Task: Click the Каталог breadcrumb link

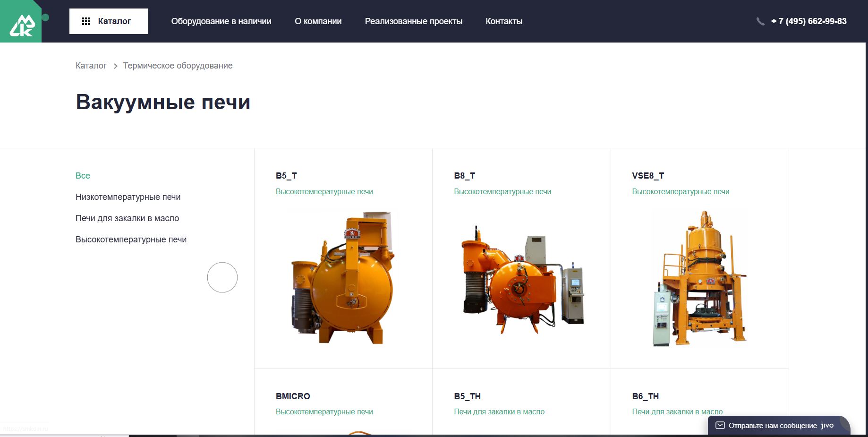Action: pyautogui.click(x=91, y=66)
